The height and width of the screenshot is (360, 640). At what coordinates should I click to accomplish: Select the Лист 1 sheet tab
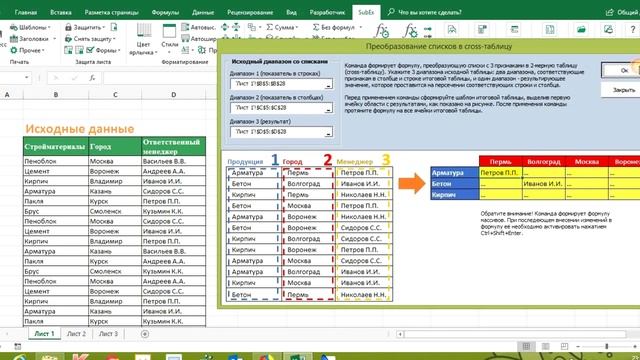pos(44,334)
